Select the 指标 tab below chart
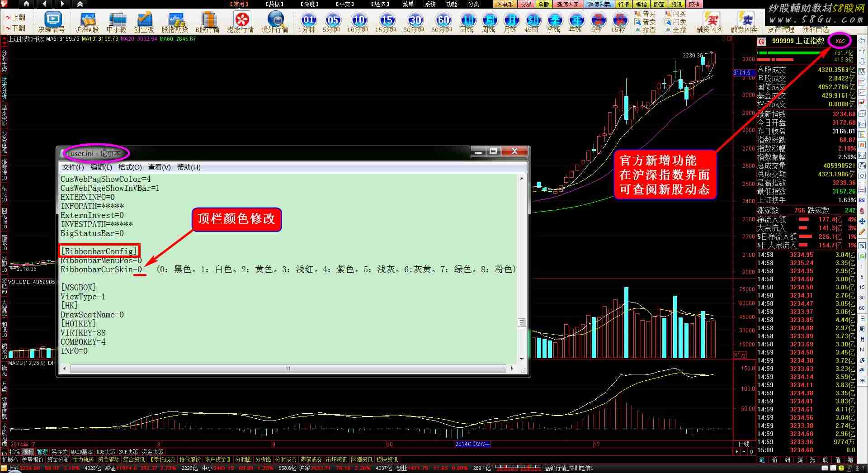 (15, 452)
